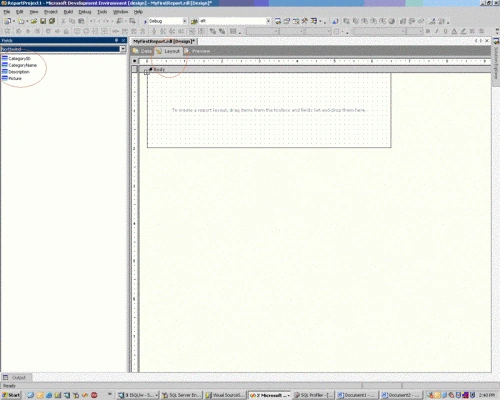Image resolution: width=500 pixels, height=400 pixels.
Task: Open the Find combo box dropdown arrow
Action: [x=268, y=21]
